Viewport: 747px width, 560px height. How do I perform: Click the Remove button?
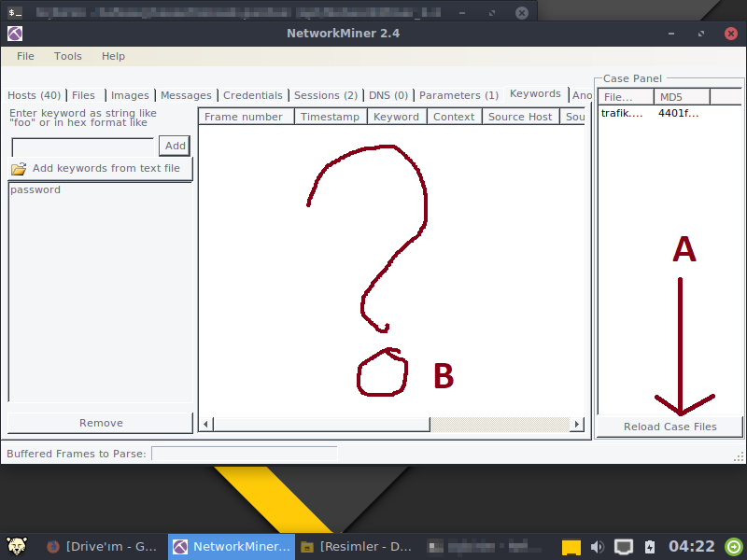pos(101,423)
